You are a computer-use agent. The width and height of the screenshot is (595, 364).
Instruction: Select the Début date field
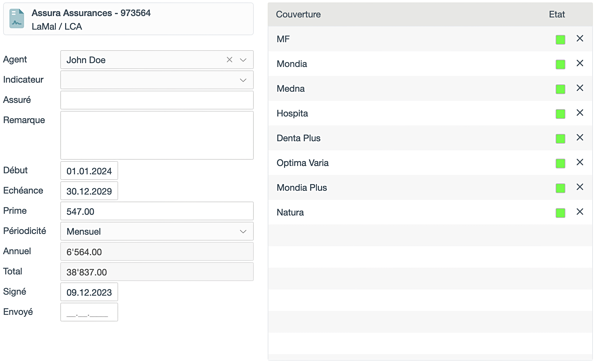(89, 171)
